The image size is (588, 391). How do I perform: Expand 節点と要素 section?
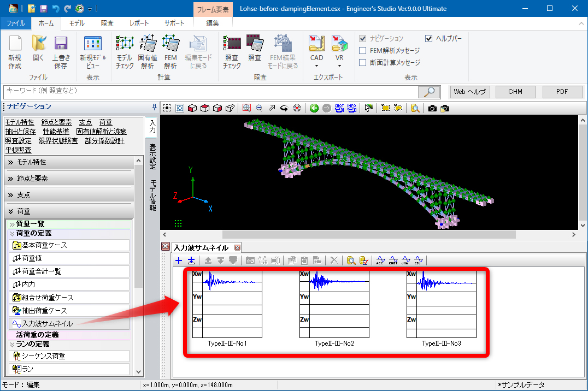point(70,179)
